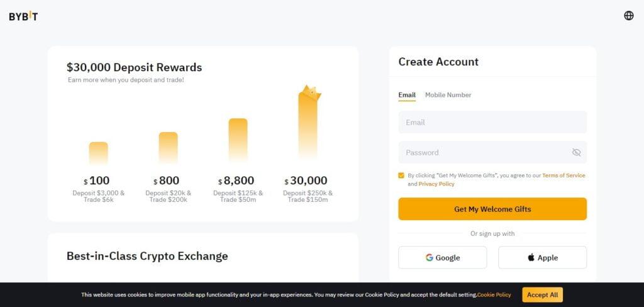Click the crown icon on tallest bar

pos(311,92)
